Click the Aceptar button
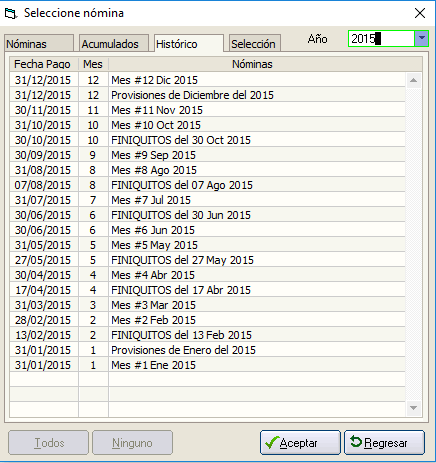The width and height of the screenshot is (436, 463). (300, 443)
